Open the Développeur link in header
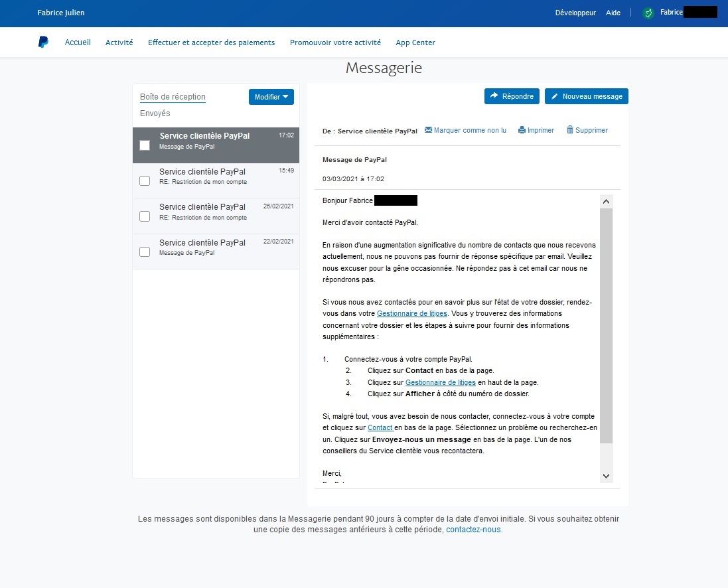This screenshot has width=728, height=588. pyautogui.click(x=575, y=13)
